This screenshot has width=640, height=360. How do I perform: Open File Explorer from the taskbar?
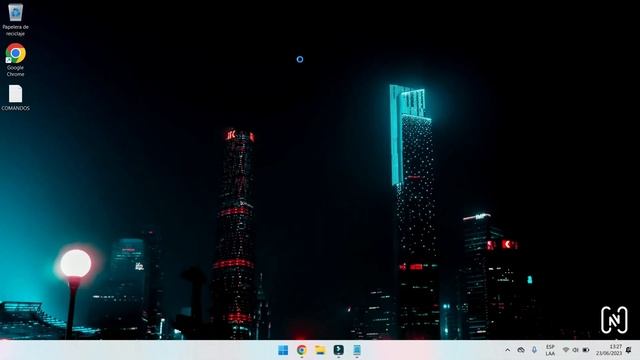click(320, 350)
